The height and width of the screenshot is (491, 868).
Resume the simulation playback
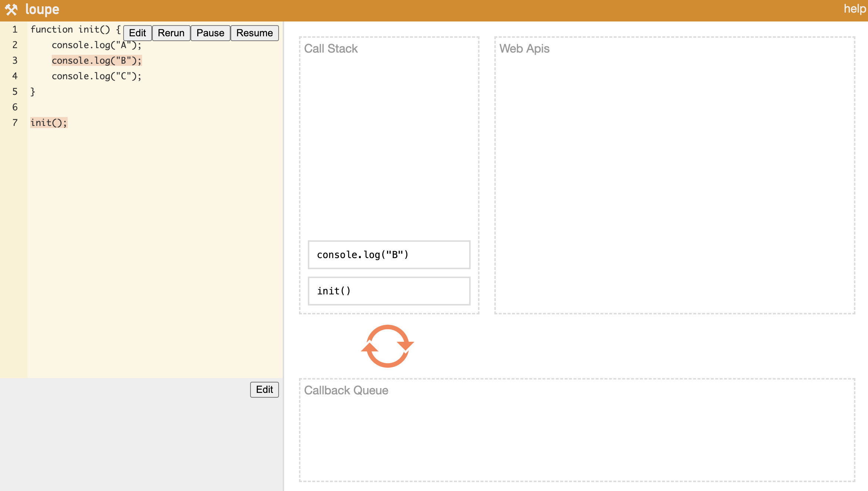[255, 33]
